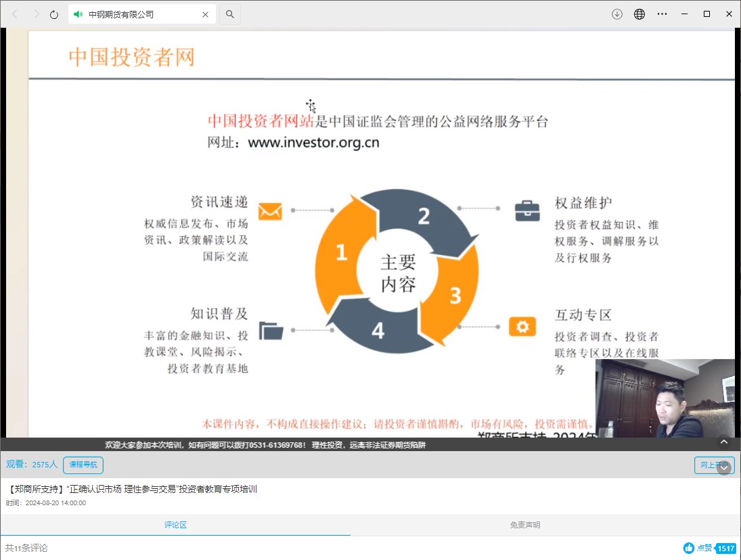This screenshot has width=741, height=560.
Task: Click the www.investor.org.cn address on the slide
Action: 313,143
